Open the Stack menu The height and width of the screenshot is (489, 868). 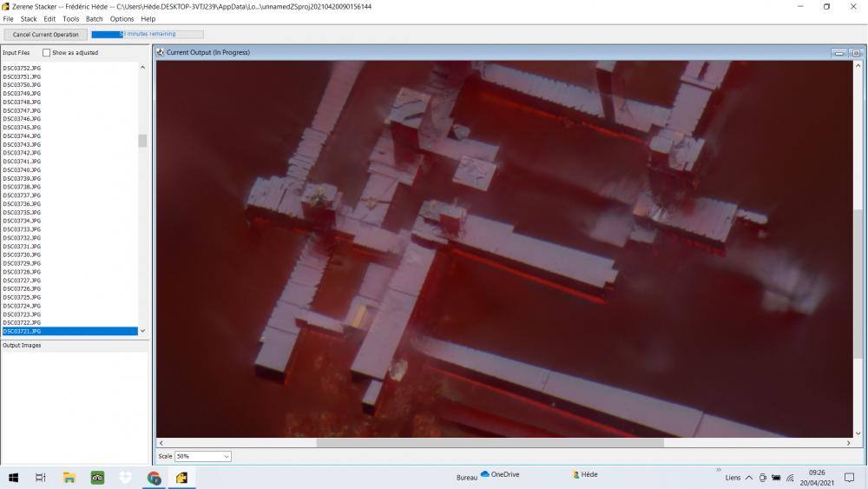29,18
